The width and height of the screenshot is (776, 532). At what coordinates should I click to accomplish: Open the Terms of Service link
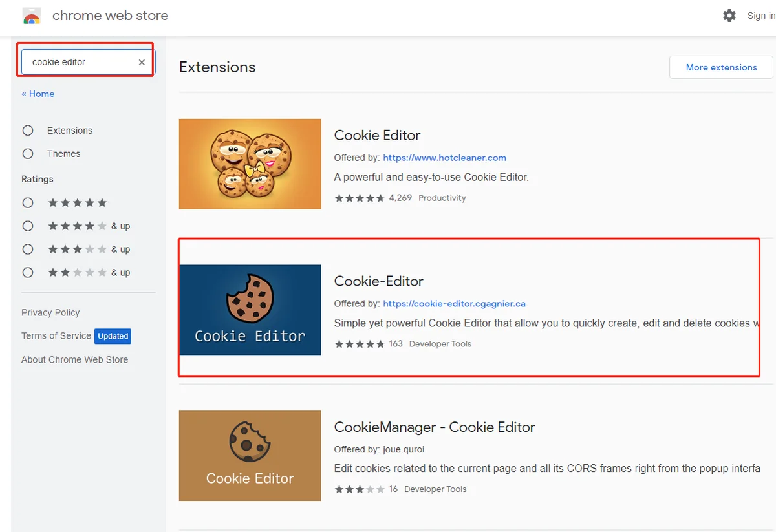(56, 336)
